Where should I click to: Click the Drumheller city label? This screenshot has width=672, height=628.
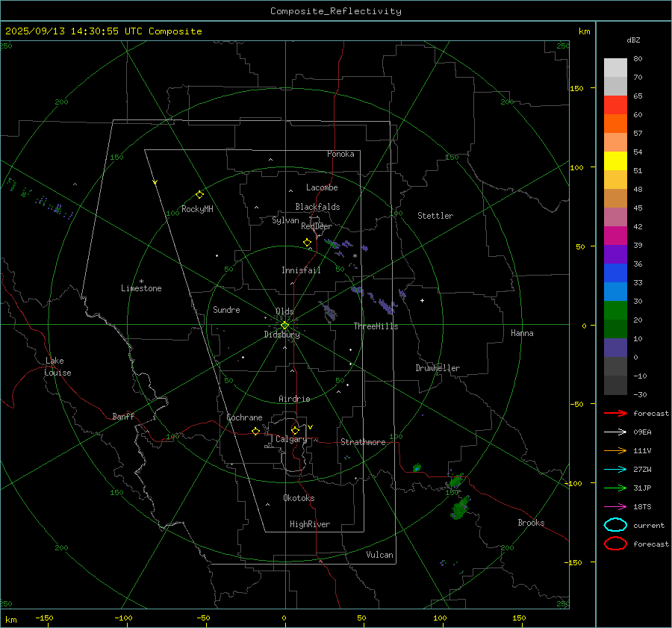[x=438, y=368]
